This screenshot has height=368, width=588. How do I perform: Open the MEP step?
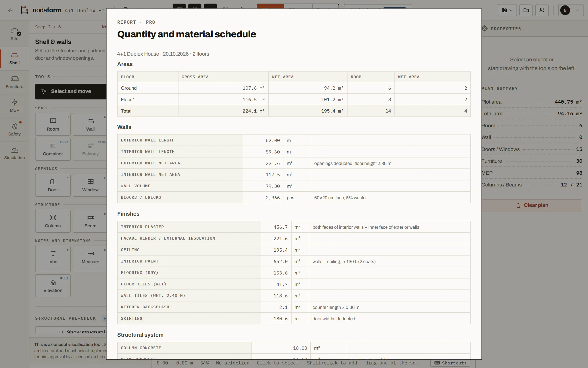click(x=14, y=106)
